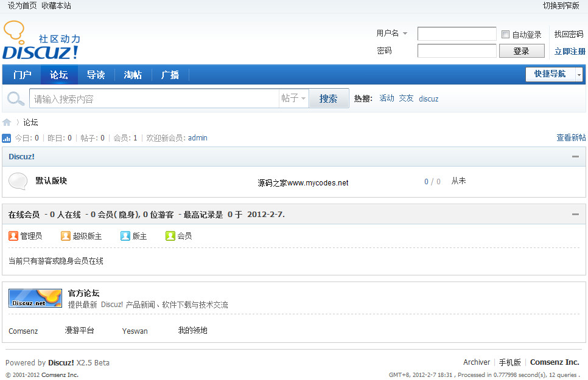The height and width of the screenshot is (380, 588).
Task: Click the 搜索 search button
Action: tap(329, 98)
